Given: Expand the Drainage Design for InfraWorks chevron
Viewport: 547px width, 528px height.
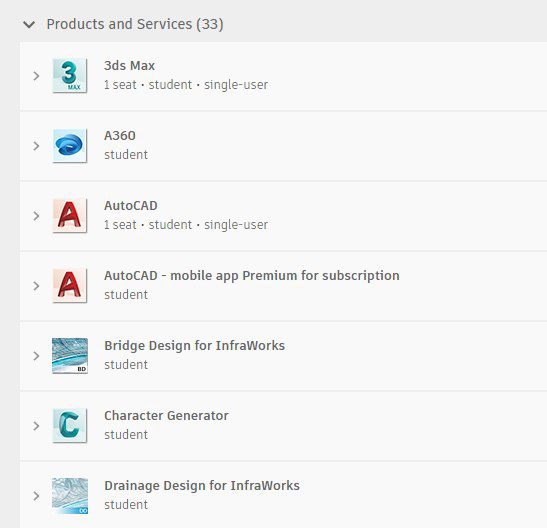Looking at the screenshot, I should point(36,496).
